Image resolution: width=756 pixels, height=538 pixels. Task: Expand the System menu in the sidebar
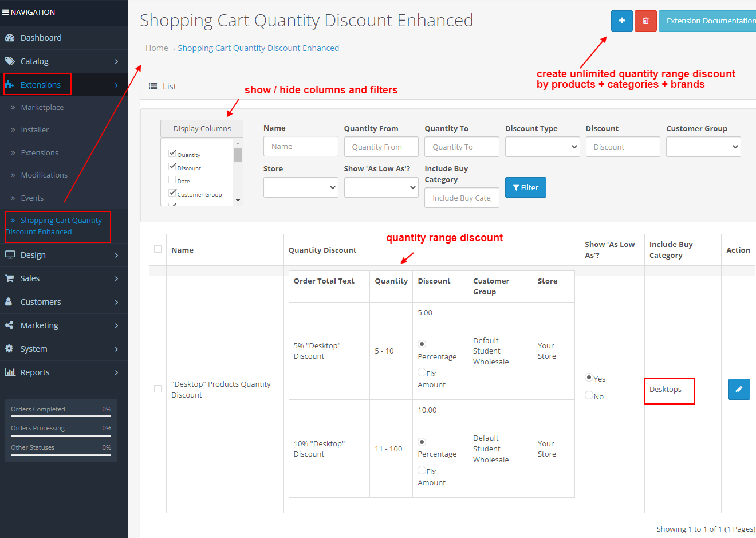10,348
